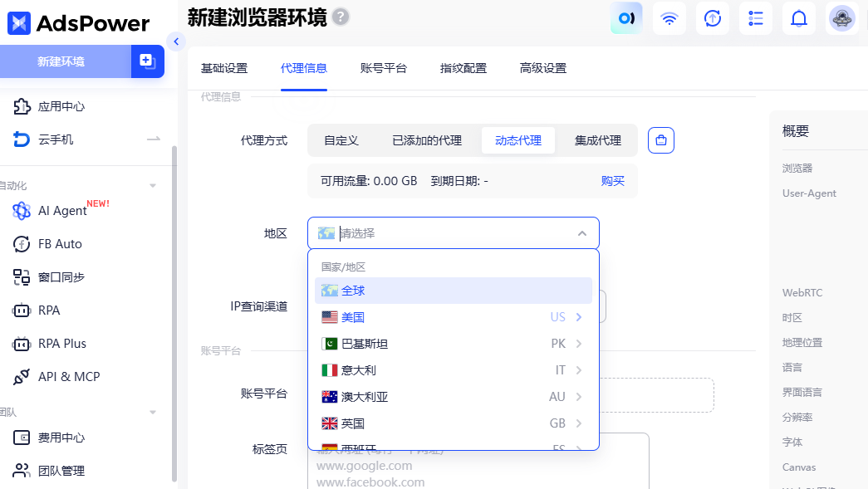Choose 意大利 from the region list
Viewport: 868px width, 489px height.
coord(454,370)
